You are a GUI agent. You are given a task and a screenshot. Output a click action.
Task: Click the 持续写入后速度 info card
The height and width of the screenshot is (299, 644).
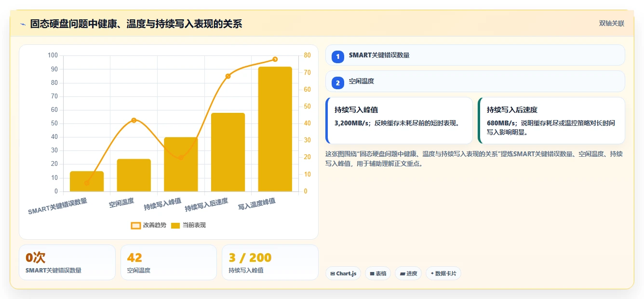pyautogui.click(x=551, y=121)
